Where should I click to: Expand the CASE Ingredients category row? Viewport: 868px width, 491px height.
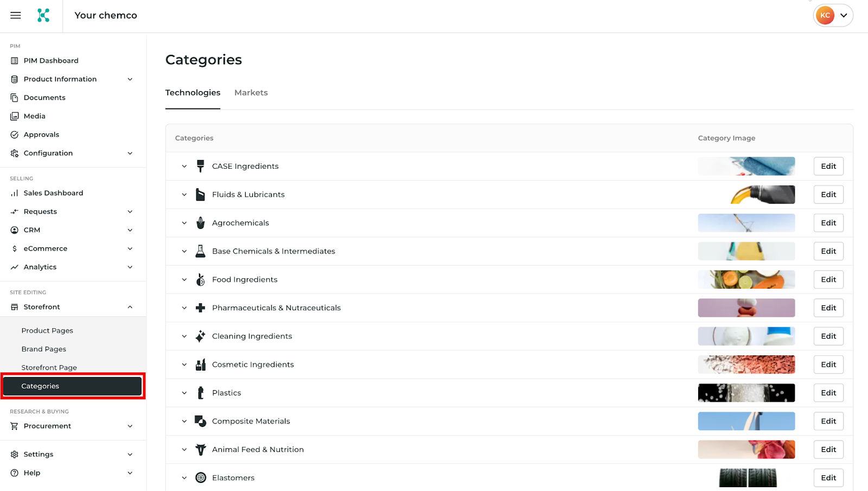184,167
